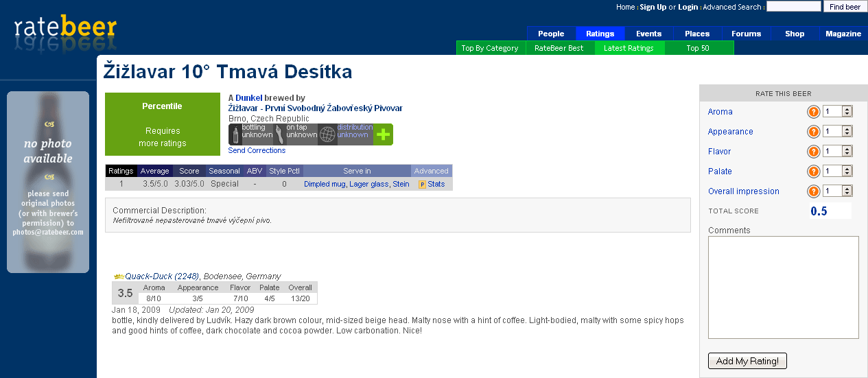Click the Sign Up link
This screenshot has width=868, height=378.
tap(653, 7)
